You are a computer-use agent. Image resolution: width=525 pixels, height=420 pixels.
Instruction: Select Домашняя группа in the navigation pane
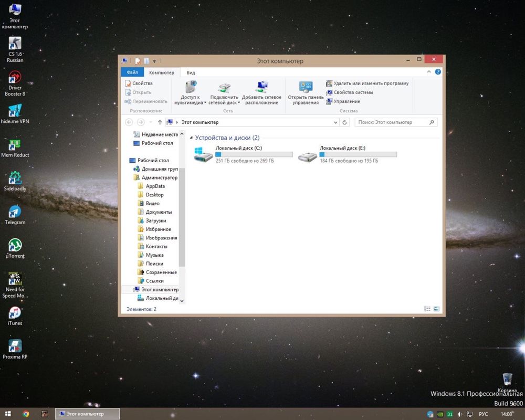[156, 169]
